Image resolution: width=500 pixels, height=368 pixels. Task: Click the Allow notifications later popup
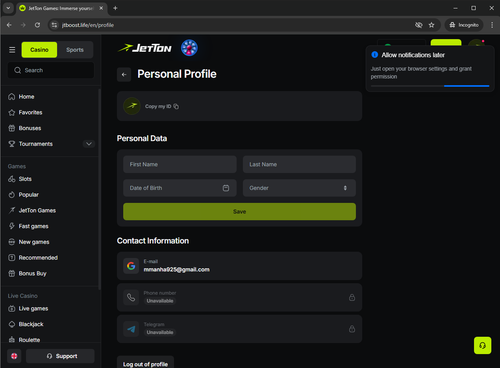click(x=430, y=68)
